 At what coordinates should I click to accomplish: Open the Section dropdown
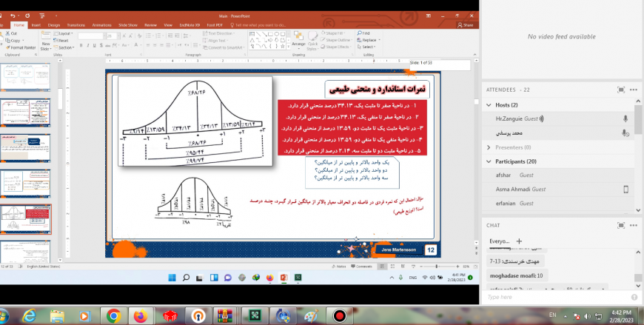[64, 47]
